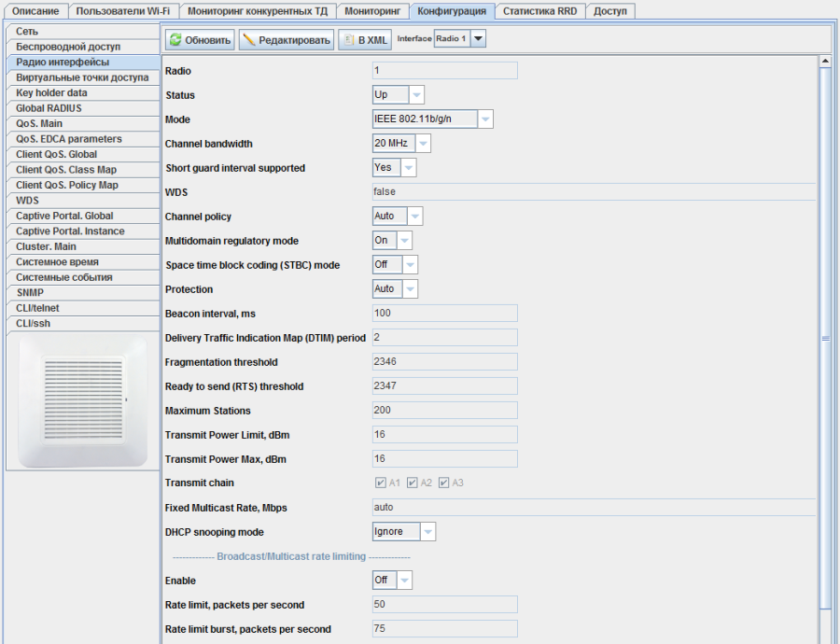The width and height of the screenshot is (840, 644).
Task: Expand the Channel bandwidth dropdown
Action: tap(401, 144)
